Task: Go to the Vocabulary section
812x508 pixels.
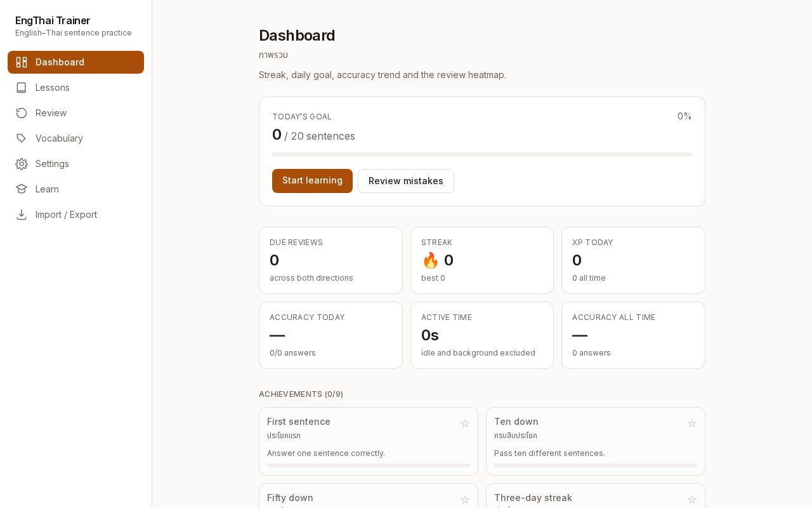Action: [75, 138]
